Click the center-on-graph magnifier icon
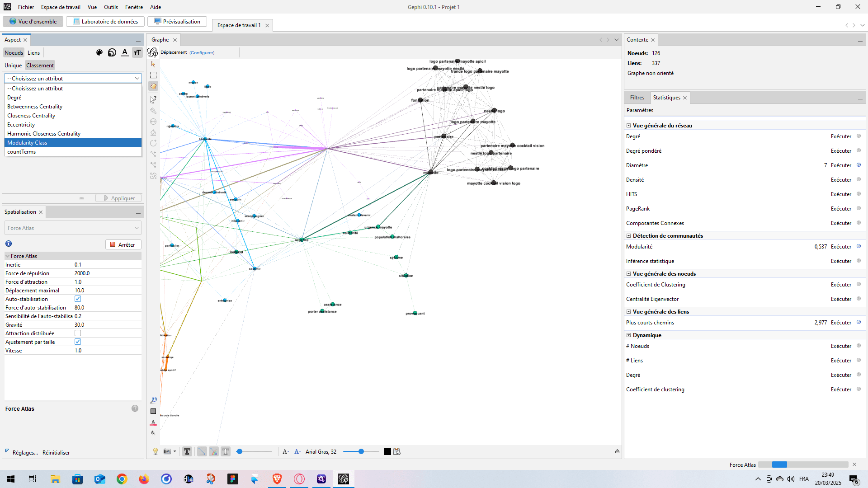Image resolution: width=868 pixels, height=488 pixels. point(153,400)
